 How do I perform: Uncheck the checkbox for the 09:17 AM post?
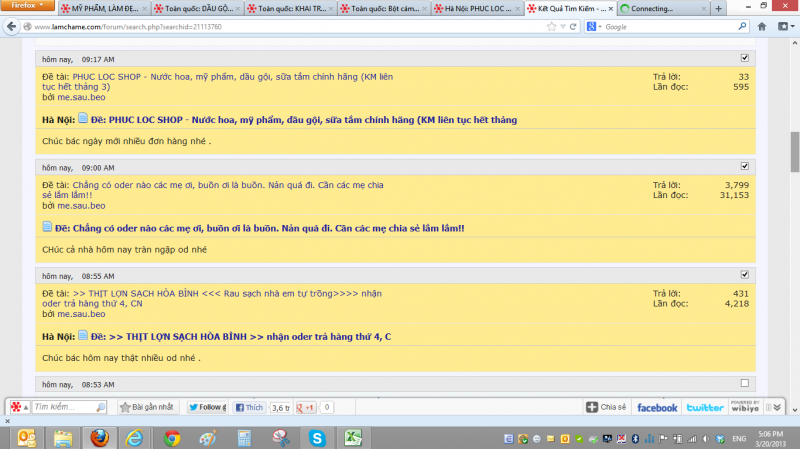(x=744, y=59)
